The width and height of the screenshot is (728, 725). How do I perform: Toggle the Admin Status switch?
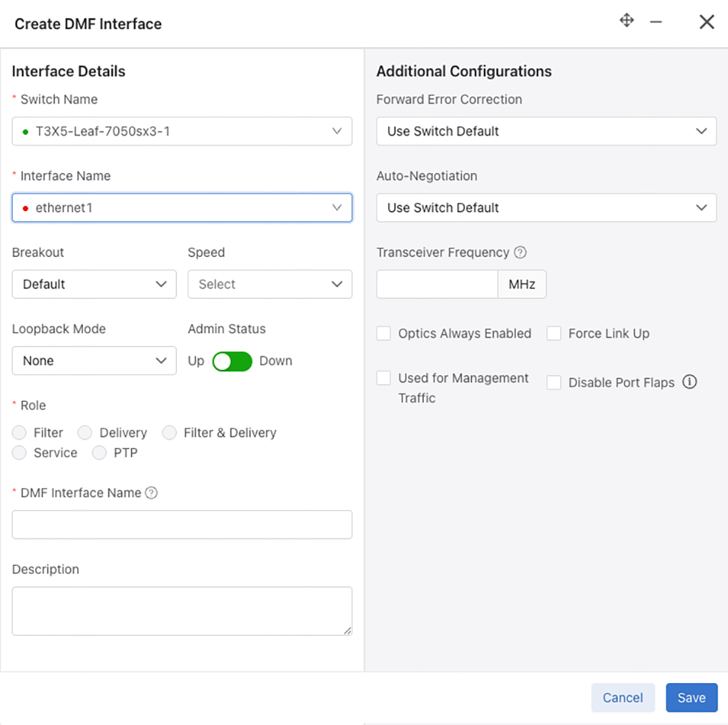tap(232, 361)
